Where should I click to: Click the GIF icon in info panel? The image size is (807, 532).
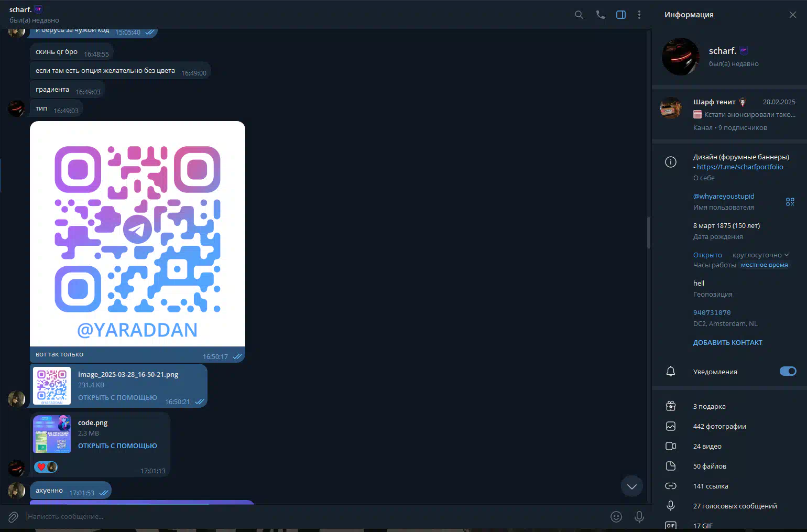pyautogui.click(x=671, y=525)
